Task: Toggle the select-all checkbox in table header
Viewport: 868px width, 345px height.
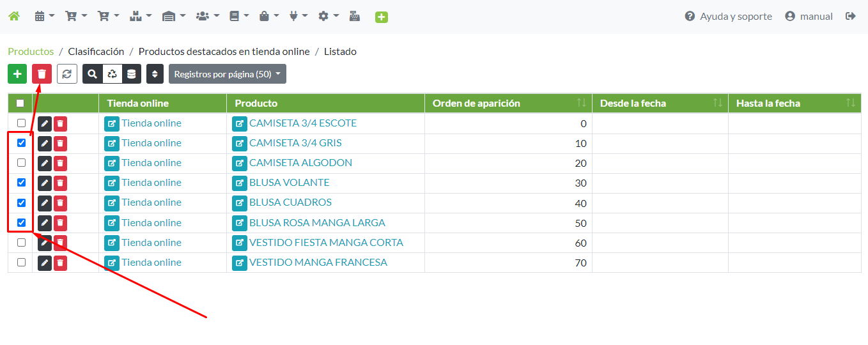Action: pos(20,103)
